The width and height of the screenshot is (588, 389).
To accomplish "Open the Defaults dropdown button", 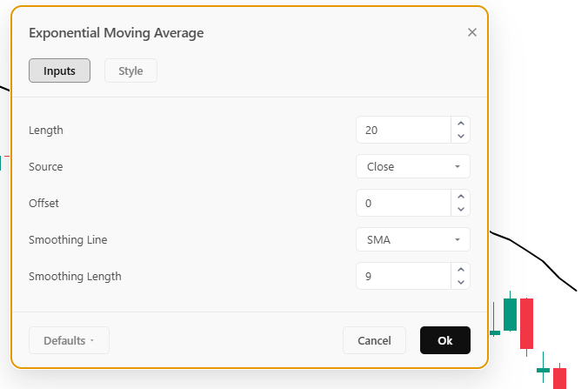I will pyautogui.click(x=69, y=340).
